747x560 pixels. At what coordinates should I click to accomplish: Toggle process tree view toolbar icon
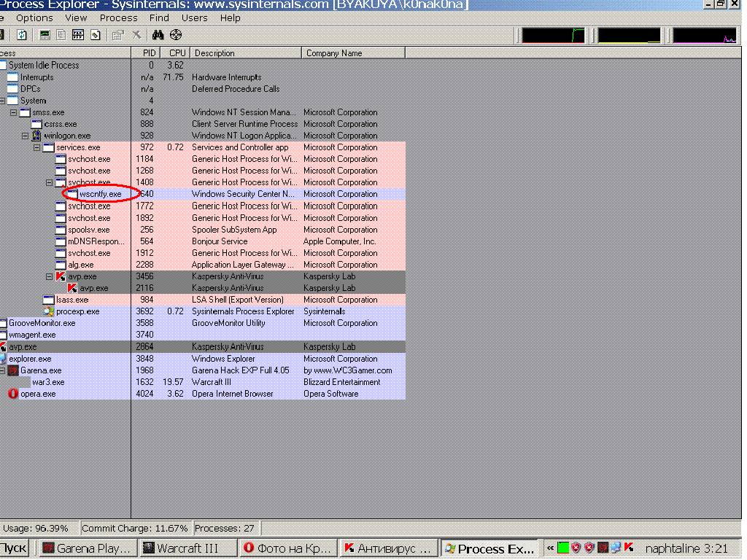(x=61, y=35)
